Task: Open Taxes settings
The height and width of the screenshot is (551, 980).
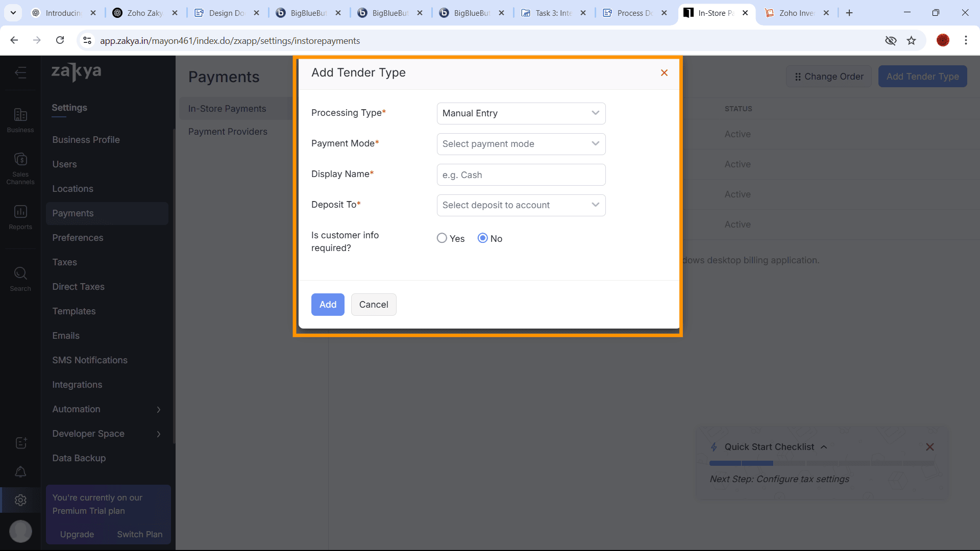Action: [x=64, y=262]
